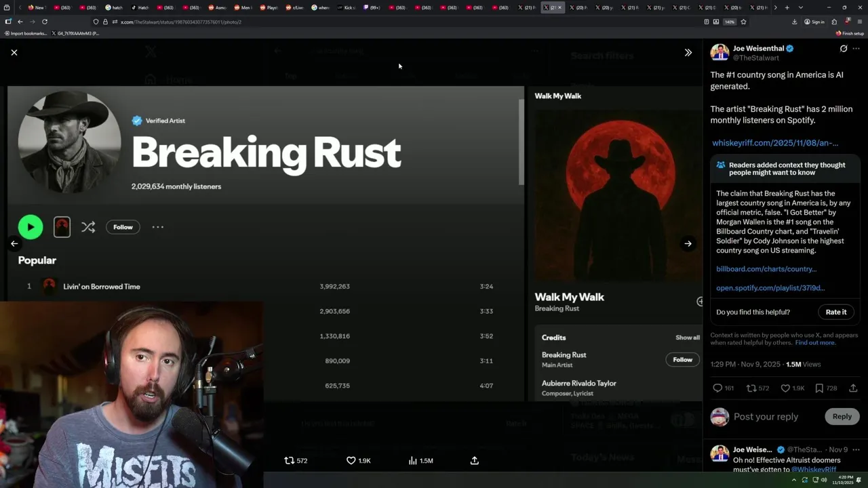Bookmark this page with the star icon

pos(743,22)
